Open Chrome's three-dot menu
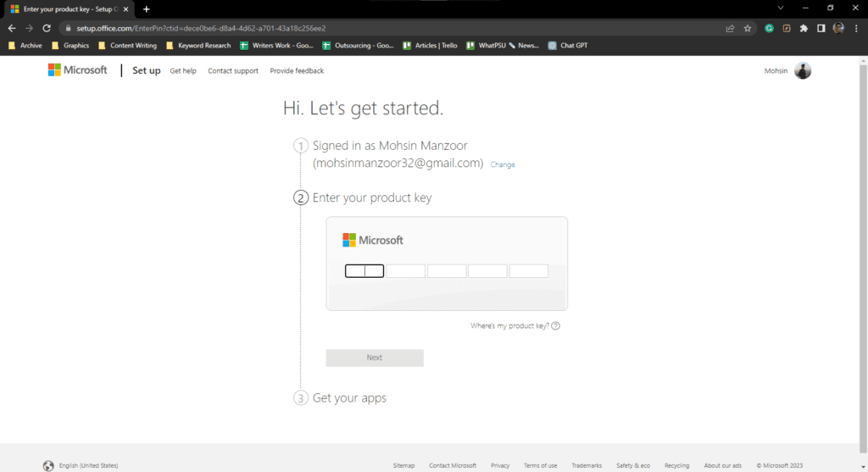868x472 pixels. coord(856,28)
